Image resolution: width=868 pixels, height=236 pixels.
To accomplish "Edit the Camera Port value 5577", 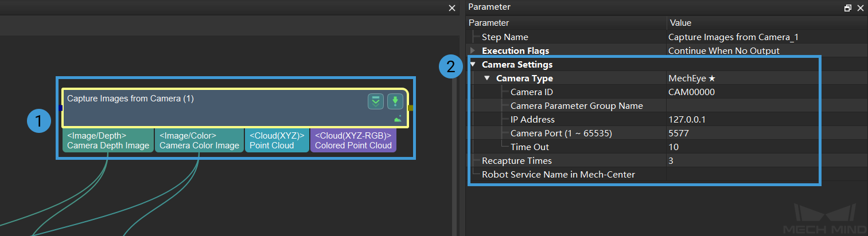I will 679,133.
